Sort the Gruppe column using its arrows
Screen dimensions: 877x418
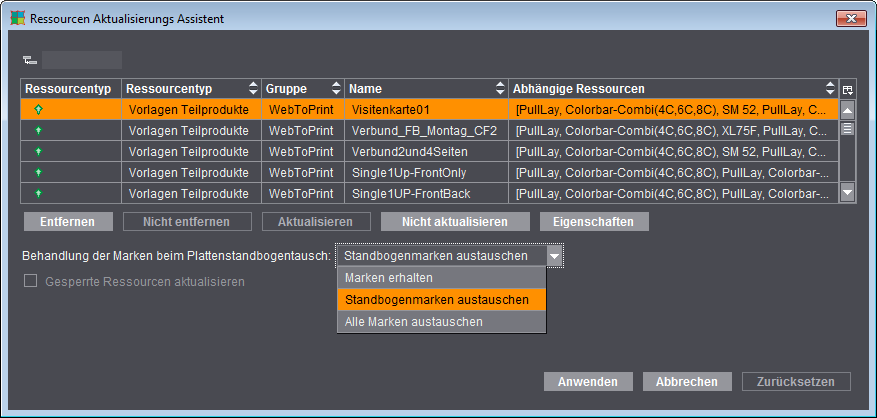click(336, 88)
